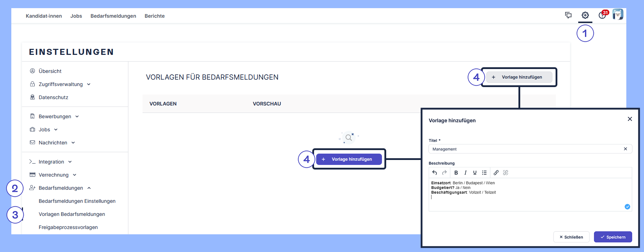Close the Vorlage hinzufügen dialog
The image size is (644, 252).
[x=630, y=119]
